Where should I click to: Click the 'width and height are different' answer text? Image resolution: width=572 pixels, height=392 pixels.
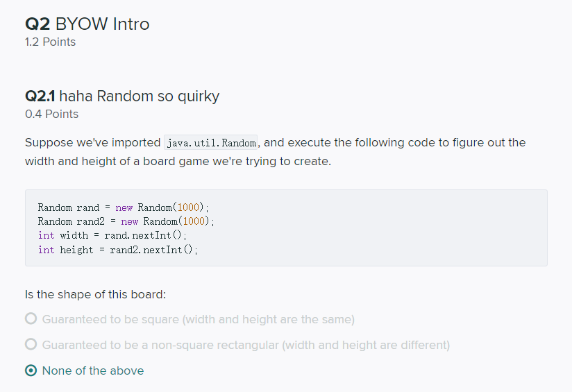coord(365,345)
